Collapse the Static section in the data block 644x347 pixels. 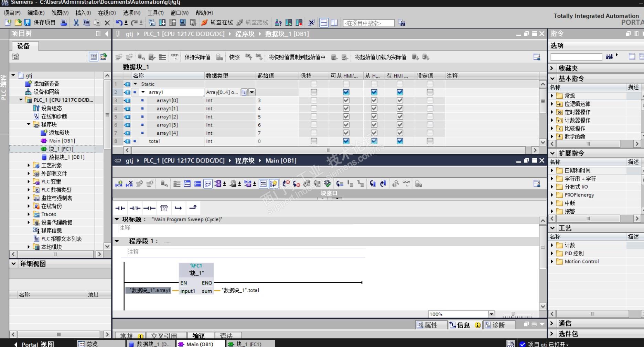[135, 84]
